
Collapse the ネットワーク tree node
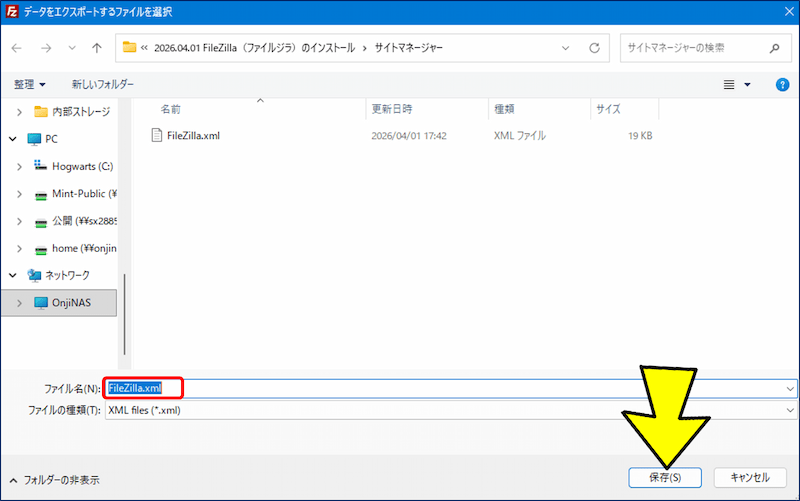tap(13, 275)
